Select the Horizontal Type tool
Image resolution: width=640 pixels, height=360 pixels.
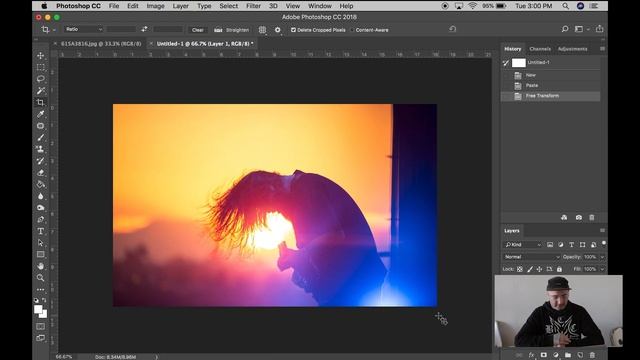point(40,231)
